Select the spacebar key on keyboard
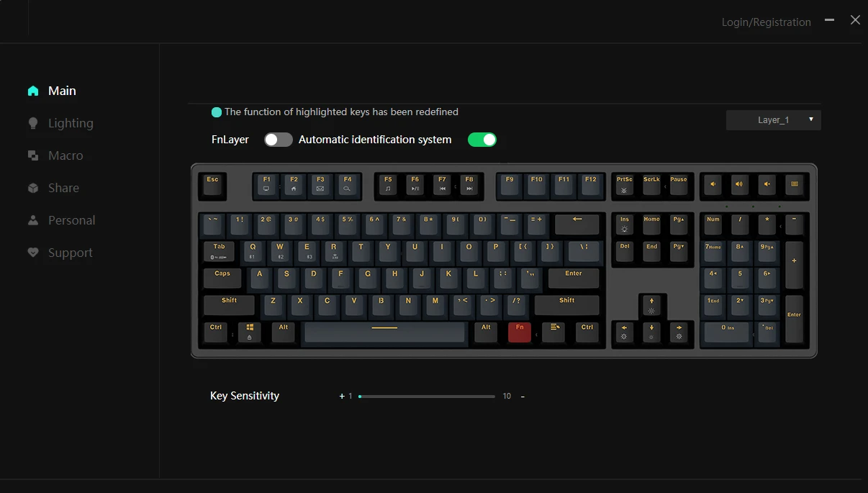This screenshot has width=868, height=493. click(384, 332)
